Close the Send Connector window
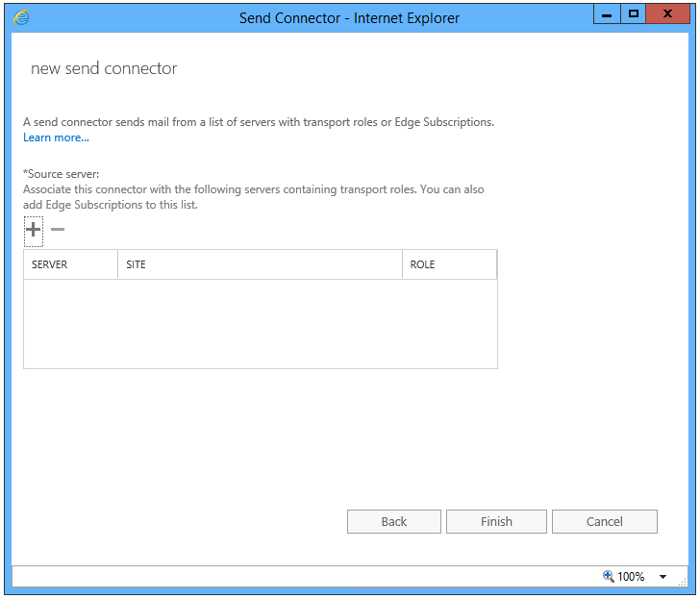Viewport: 700px width, 599px height. click(x=667, y=14)
